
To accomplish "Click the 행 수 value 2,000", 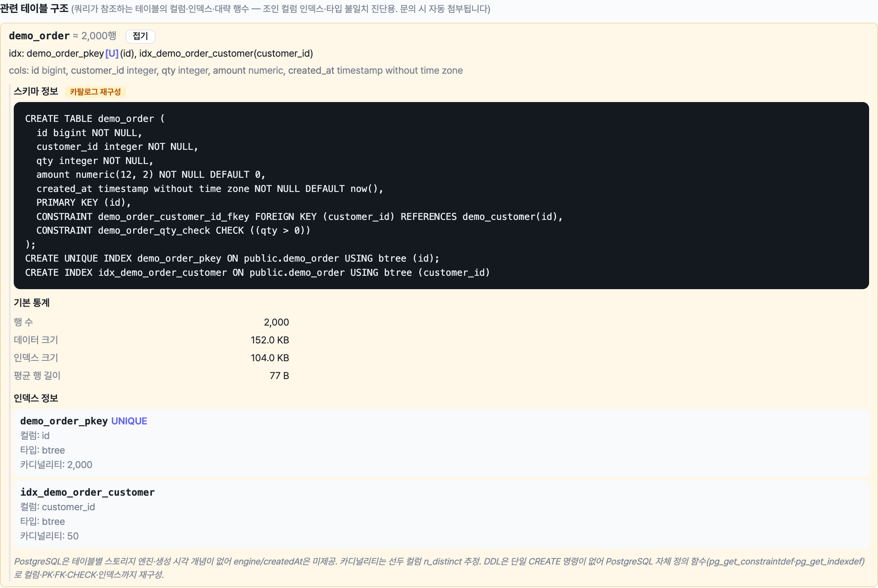I will [x=276, y=322].
